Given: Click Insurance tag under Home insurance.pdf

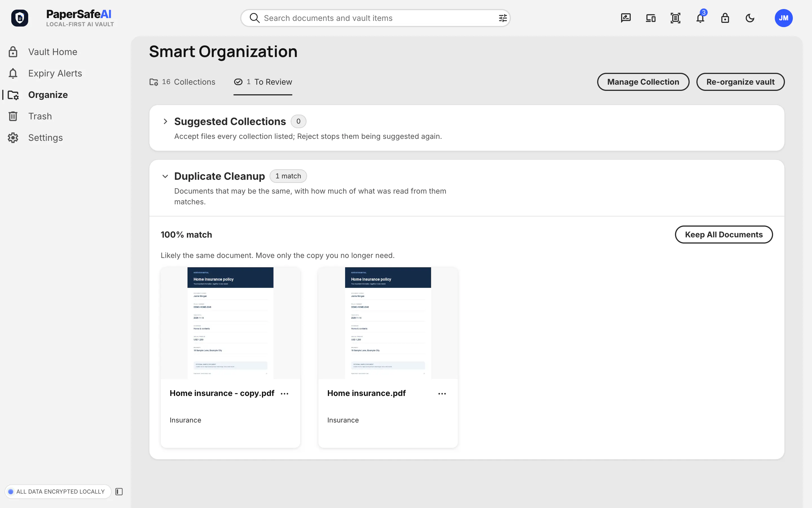Looking at the screenshot, I should coord(343,420).
